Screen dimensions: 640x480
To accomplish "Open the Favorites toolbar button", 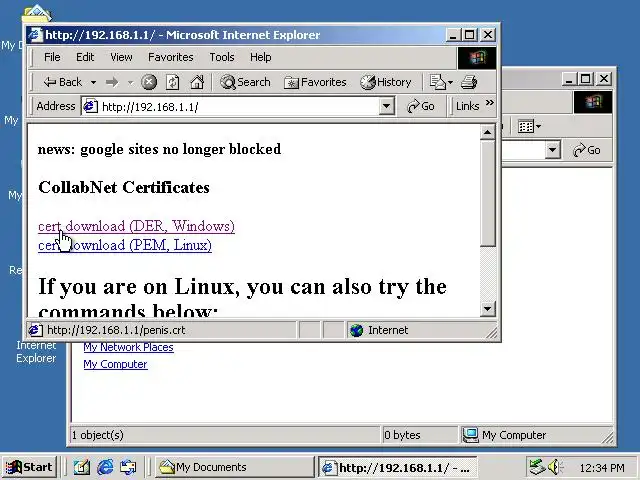I will pos(315,82).
